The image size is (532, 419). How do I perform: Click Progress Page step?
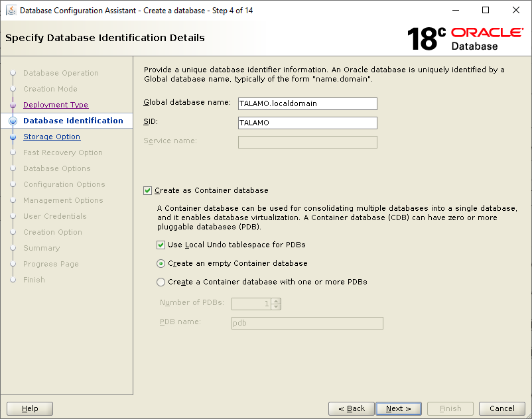coord(51,264)
